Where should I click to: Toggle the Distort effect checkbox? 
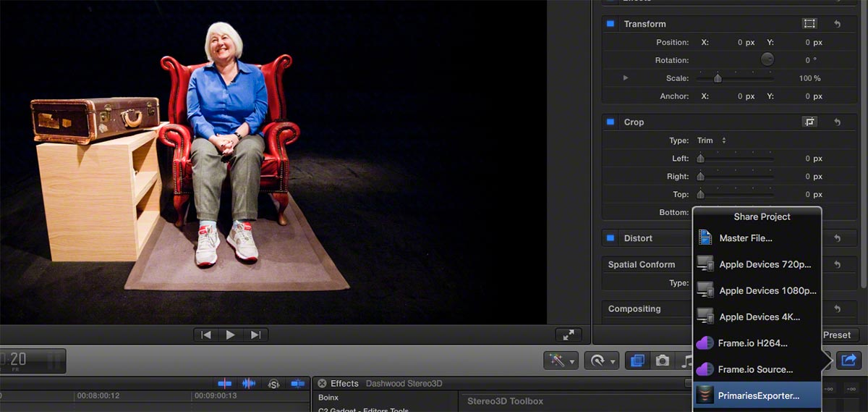pyautogui.click(x=610, y=238)
